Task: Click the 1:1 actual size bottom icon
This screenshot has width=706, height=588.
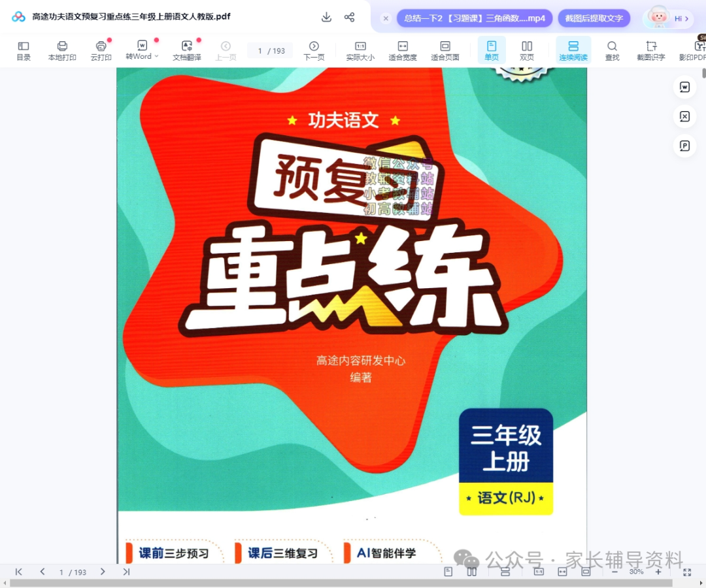Action: coord(539,572)
